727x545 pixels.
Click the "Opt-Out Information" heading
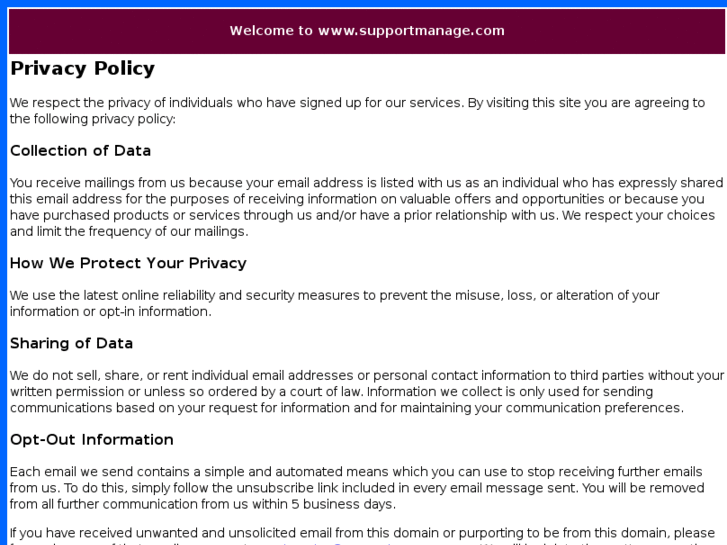(91, 440)
